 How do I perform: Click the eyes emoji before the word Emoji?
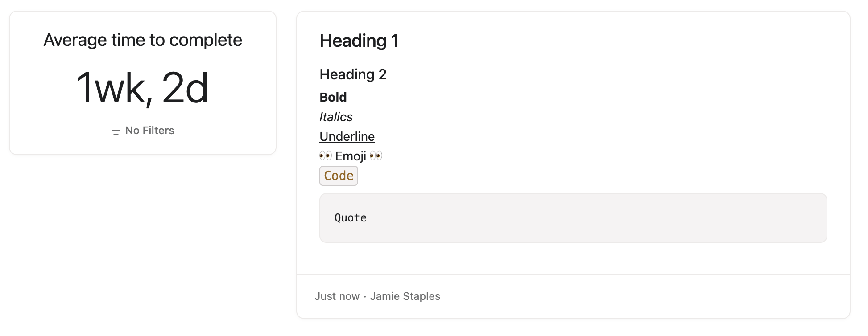(x=326, y=156)
